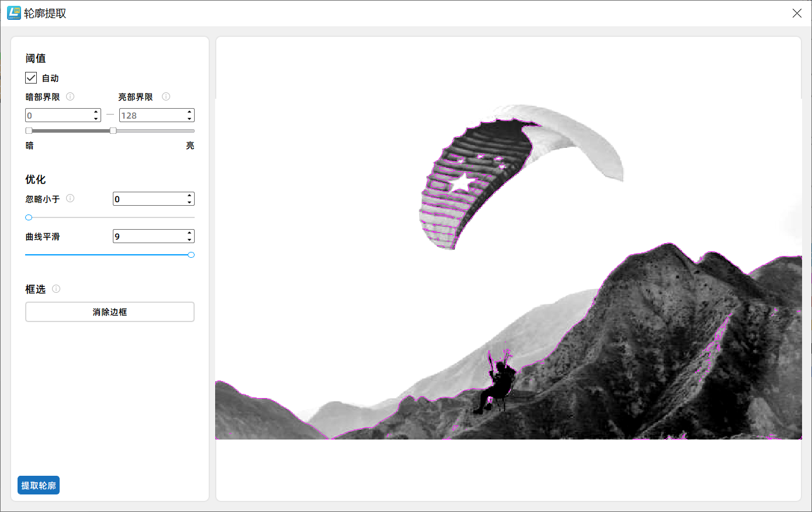Screen dimensions: 812x512
Task: Click the 消除边框 button
Action: coord(110,312)
